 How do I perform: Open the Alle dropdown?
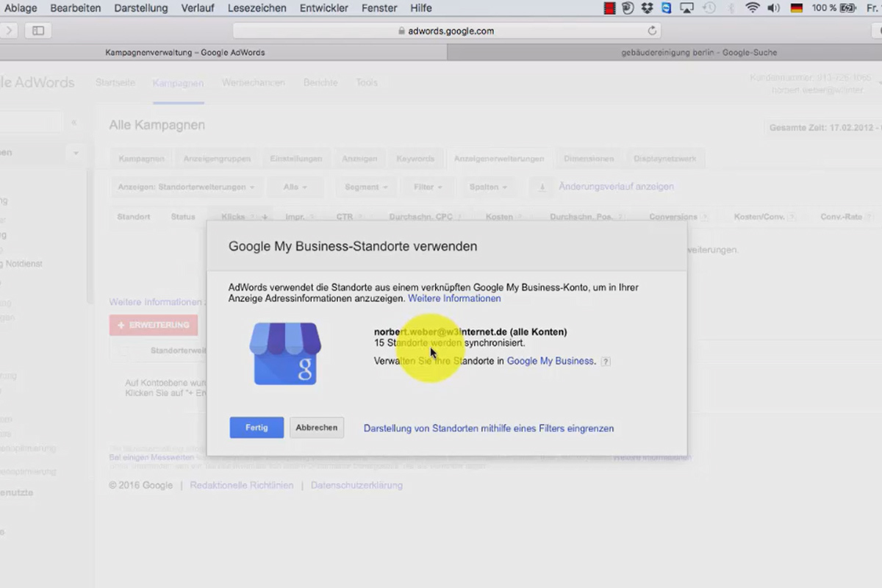[295, 187]
